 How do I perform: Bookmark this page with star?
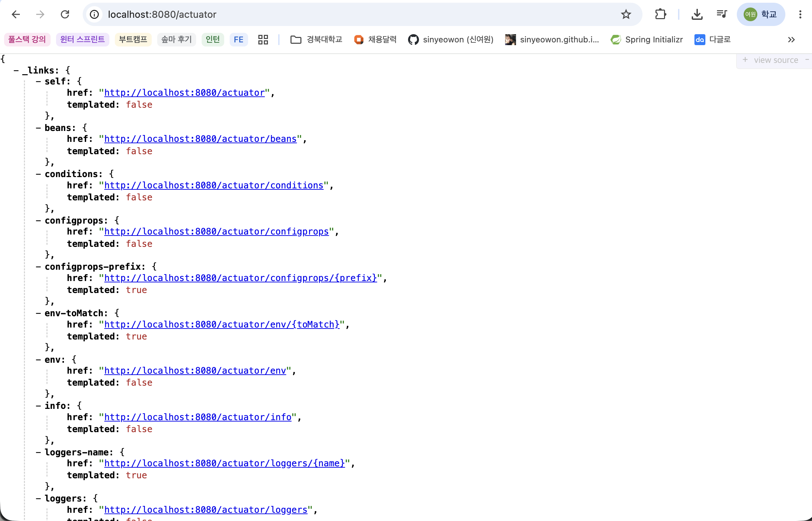tap(626, 14)
